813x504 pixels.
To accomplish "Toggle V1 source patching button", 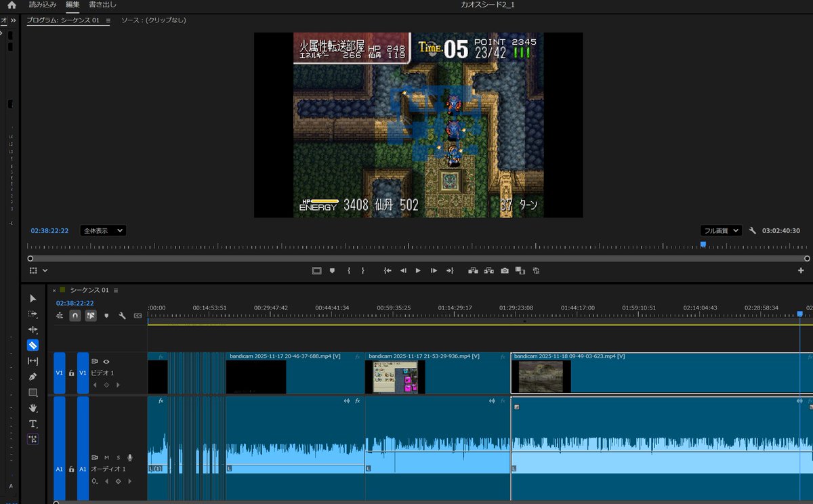I will tap(60, 373).
